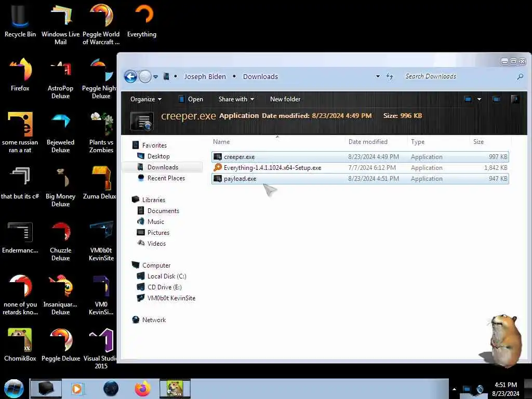Select Insaniquarium Deluxe desktop icon
Viewport: 532px width, 399px height.
click(60, 295)
